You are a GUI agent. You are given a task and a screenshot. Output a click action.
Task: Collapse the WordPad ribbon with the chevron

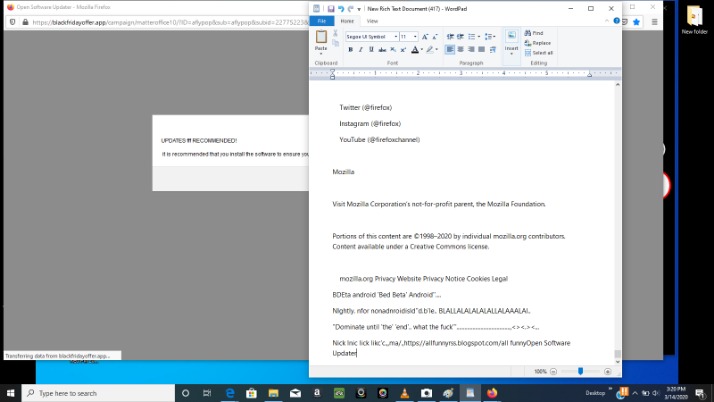coord(607,21)
